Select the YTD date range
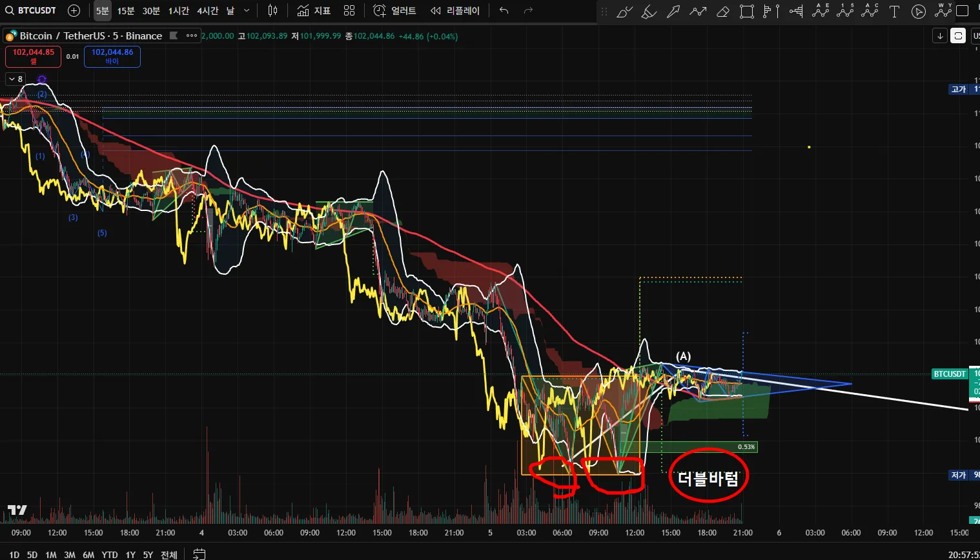This screenshot has width=980, height=560. pyautogui.click(x=110, y=555)
